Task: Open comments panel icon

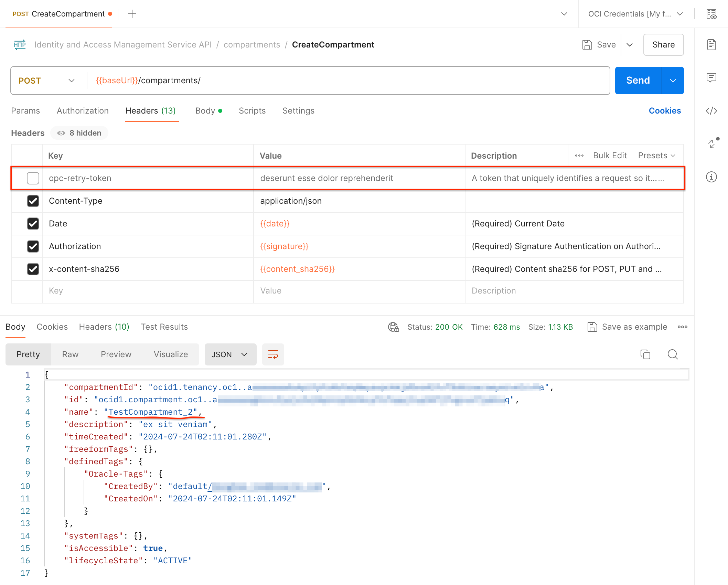Action: click(x=711, y=77)
